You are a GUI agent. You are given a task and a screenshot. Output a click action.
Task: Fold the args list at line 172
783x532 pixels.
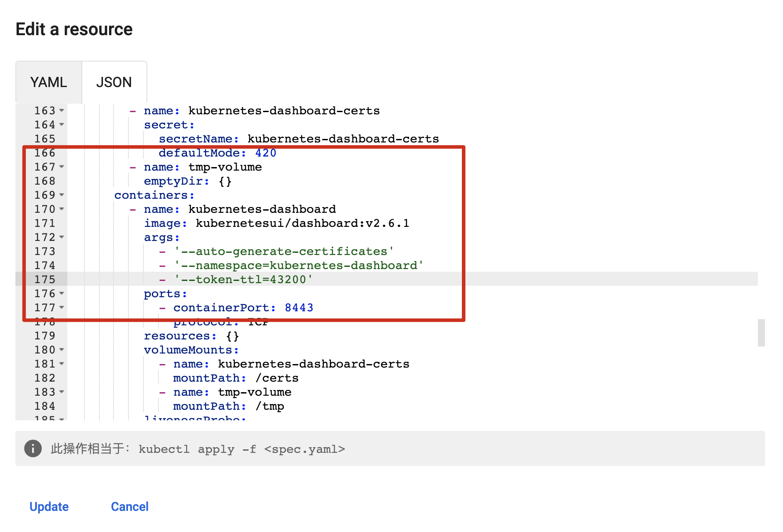tap(62, 237)
